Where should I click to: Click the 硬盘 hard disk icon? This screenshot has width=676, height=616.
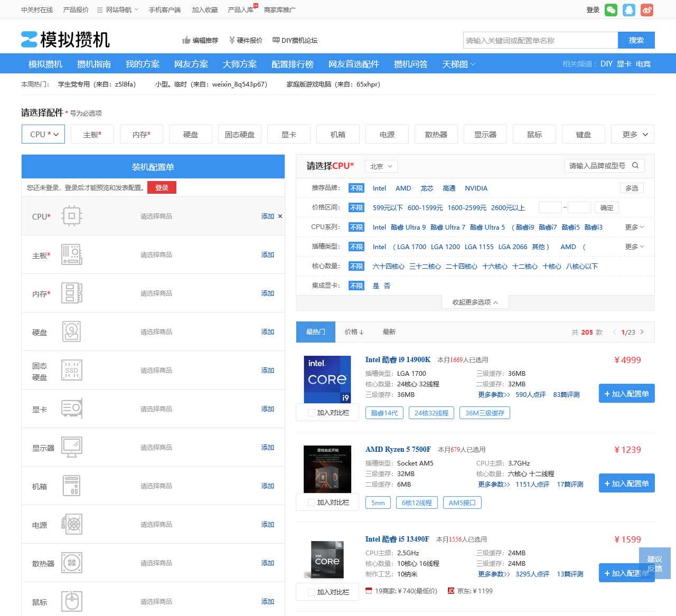(72, 331)
